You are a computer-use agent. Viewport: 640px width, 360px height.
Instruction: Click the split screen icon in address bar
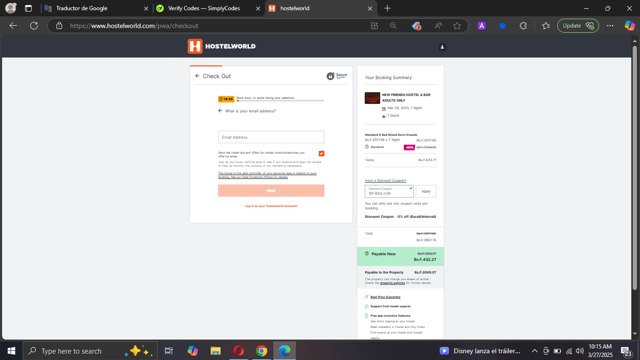tap(374, 26)
